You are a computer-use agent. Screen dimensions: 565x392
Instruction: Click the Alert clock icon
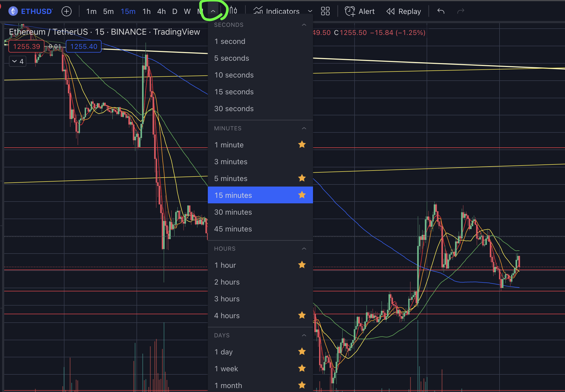coord(350,11)
